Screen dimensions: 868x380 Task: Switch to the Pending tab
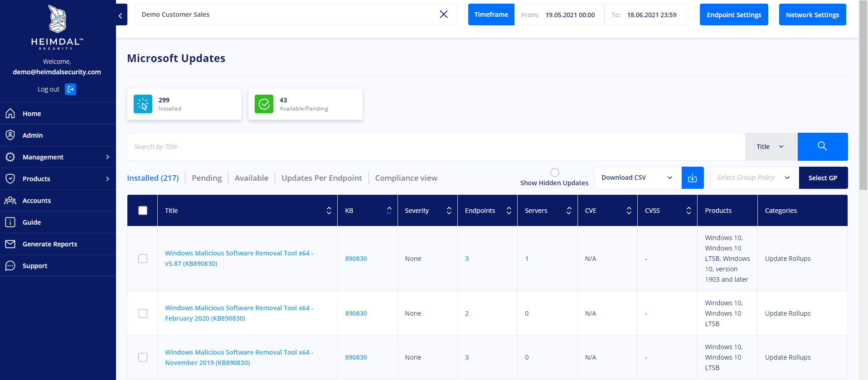coord(207,178)
